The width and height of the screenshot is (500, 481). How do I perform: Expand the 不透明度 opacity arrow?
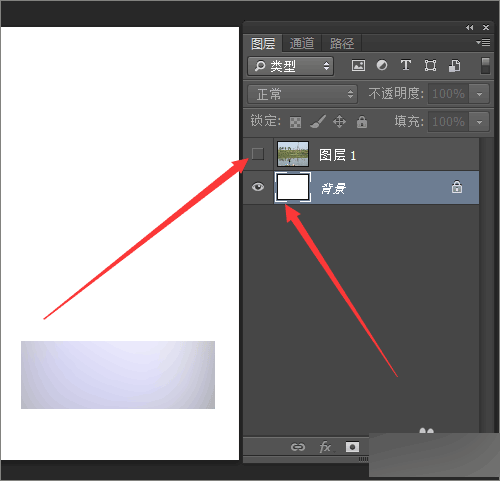tap(479, 94)
